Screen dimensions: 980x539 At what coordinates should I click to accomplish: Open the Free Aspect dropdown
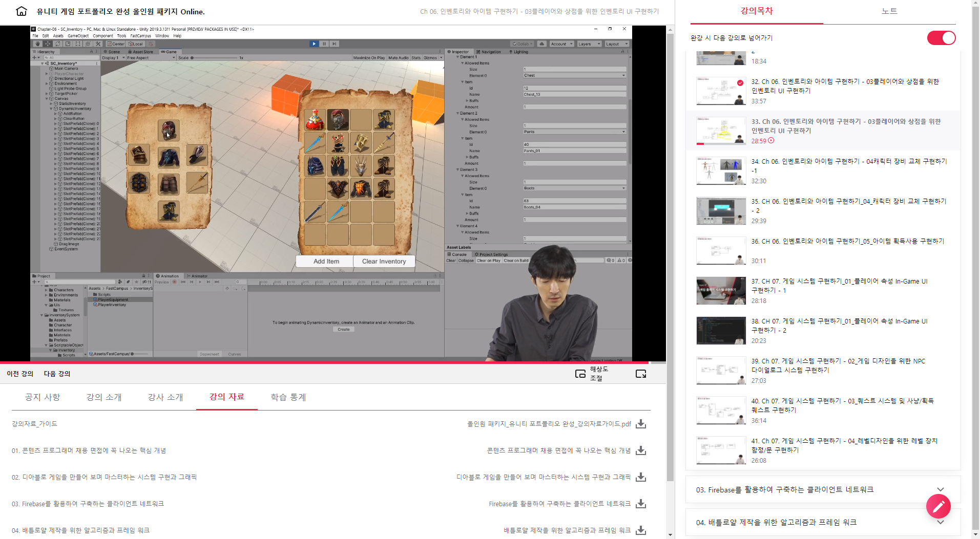(151, 58)
